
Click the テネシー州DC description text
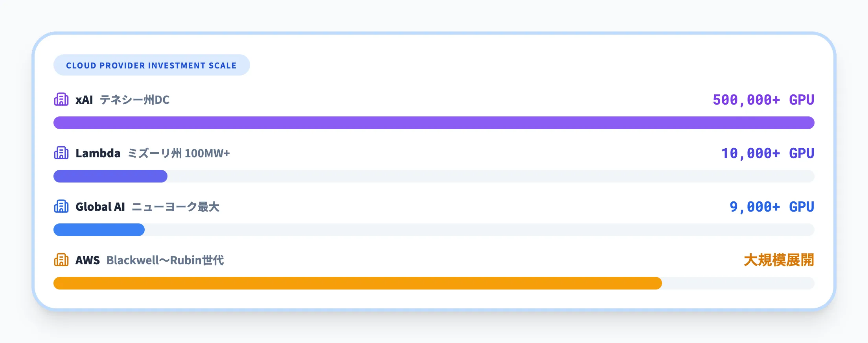click(x=134, y=100)
